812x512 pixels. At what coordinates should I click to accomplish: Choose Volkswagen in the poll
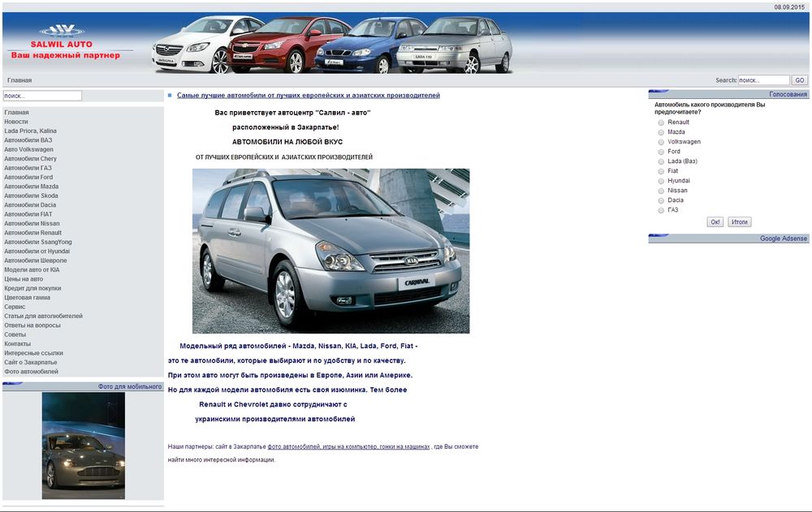point(661,142)
